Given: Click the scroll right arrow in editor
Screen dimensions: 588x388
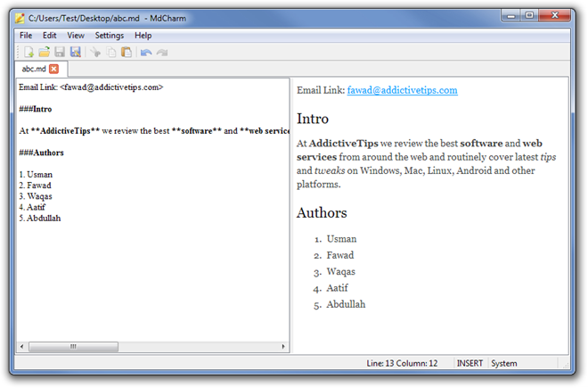Looking at the screenshot, I should click(x=284, y=346).
